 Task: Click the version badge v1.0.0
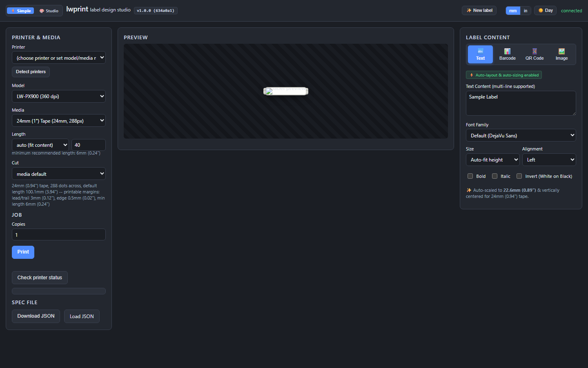click(x=156, y=11)
